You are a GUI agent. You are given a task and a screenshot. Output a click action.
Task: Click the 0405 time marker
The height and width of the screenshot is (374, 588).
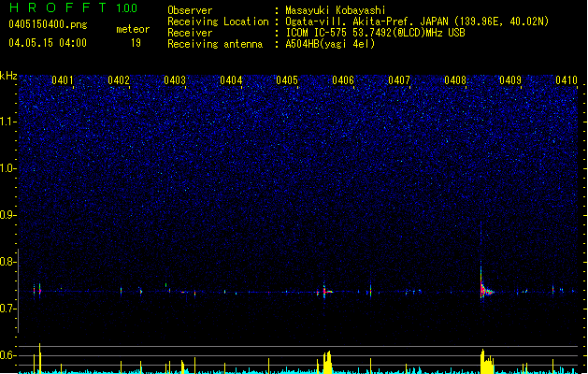pyautogui.click(x=287, y=80)
